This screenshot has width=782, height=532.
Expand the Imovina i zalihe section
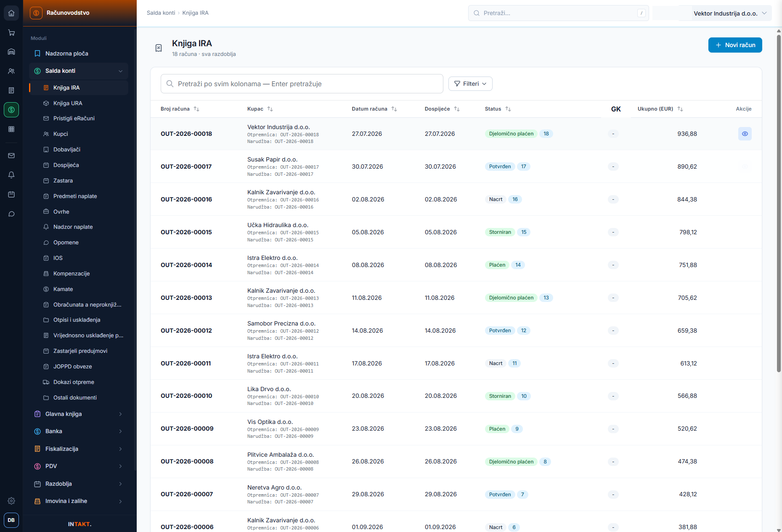click(x=79, y=501)
